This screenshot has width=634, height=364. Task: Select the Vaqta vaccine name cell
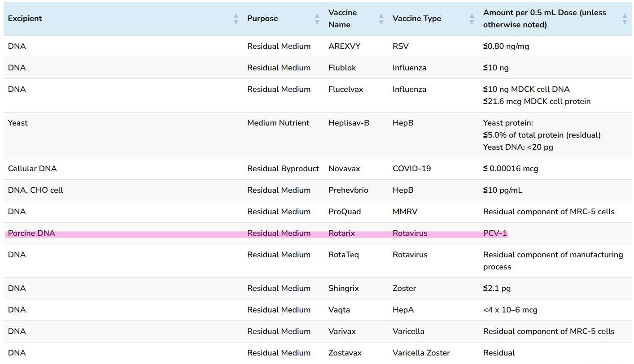tap(339, 310)
